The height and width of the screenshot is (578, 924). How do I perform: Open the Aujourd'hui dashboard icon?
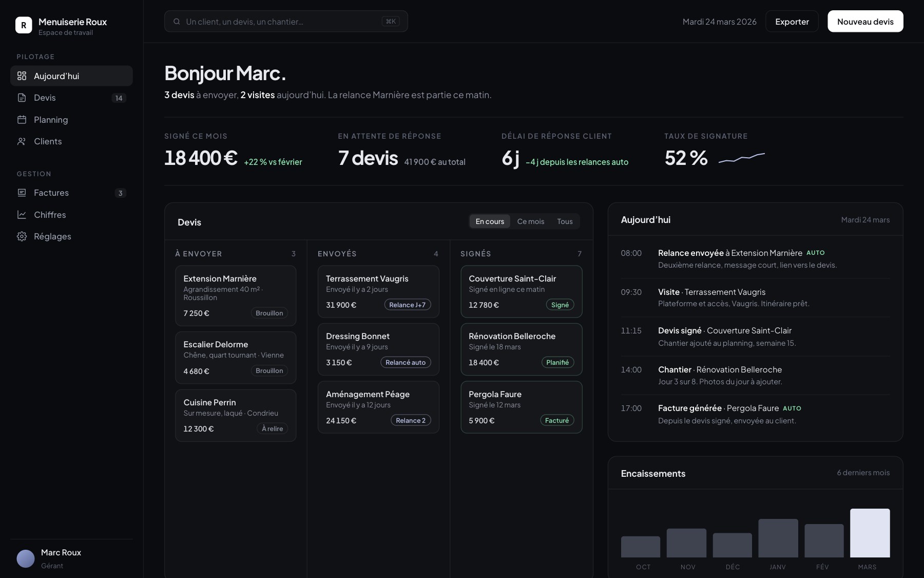(x=22, y=76)
